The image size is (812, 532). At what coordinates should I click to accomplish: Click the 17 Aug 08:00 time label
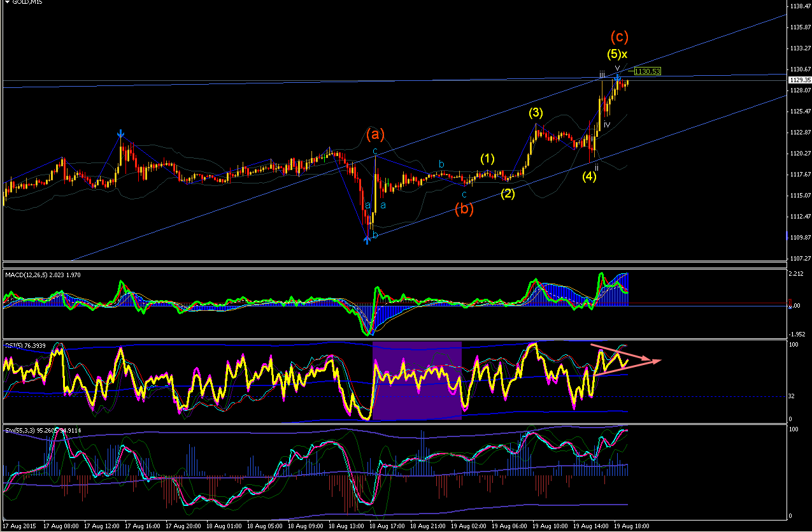pyautogui.click(x=61, y=526)
